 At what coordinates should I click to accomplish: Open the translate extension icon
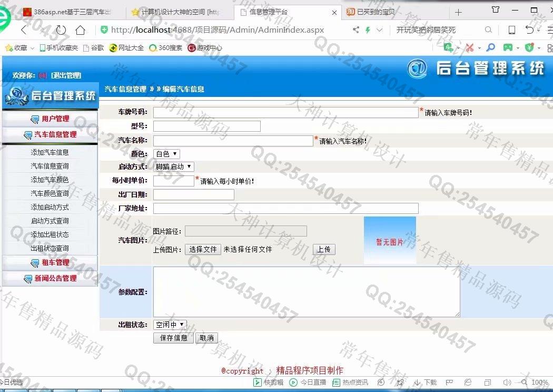(449, 47)
